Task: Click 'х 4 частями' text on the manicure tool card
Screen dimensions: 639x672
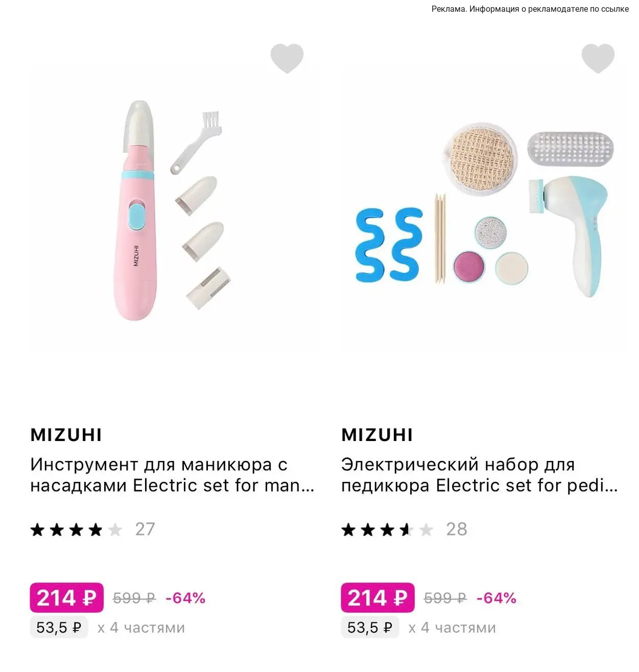Action: pos(141,628)
